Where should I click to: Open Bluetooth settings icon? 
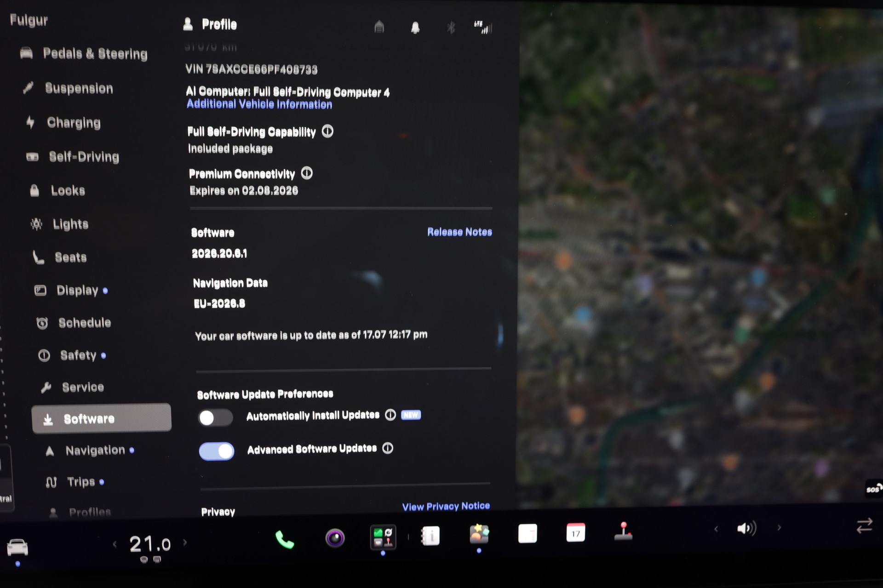coord(451,28)
